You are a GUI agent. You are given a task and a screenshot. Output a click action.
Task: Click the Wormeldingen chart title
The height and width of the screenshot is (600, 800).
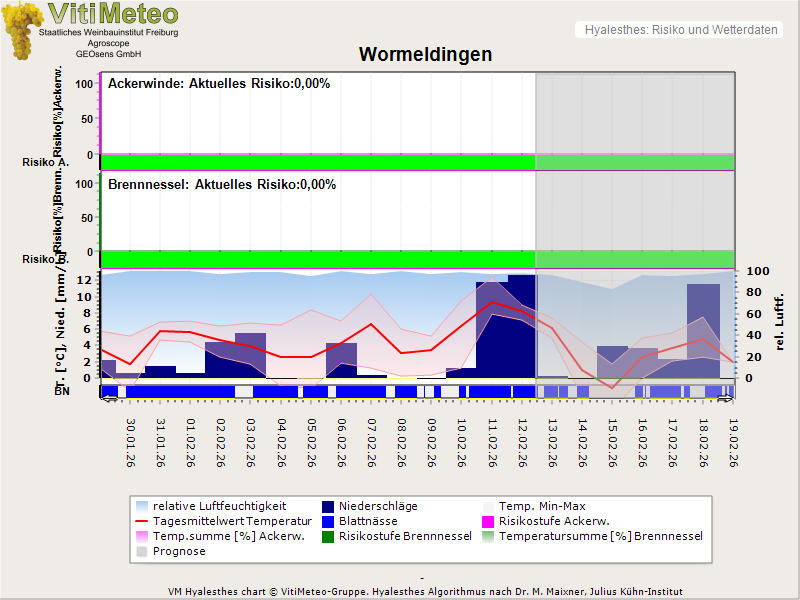click(426, 55)
